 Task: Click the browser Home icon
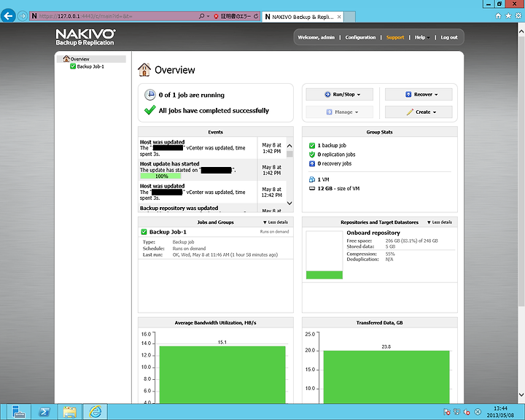click(498, 16)
